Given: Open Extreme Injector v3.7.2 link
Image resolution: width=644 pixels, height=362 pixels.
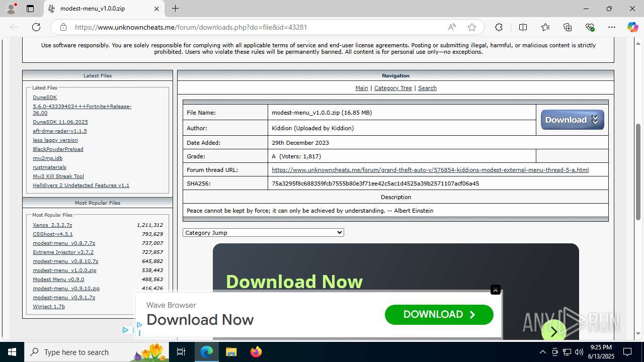Looking at the screenshot, I should (x=63, y=252).
